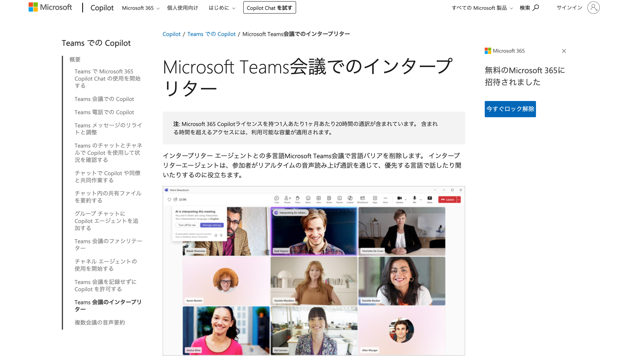Dismiss the Microsoft 365 invitation panel
631x364 pixels.
click(564, 51)
